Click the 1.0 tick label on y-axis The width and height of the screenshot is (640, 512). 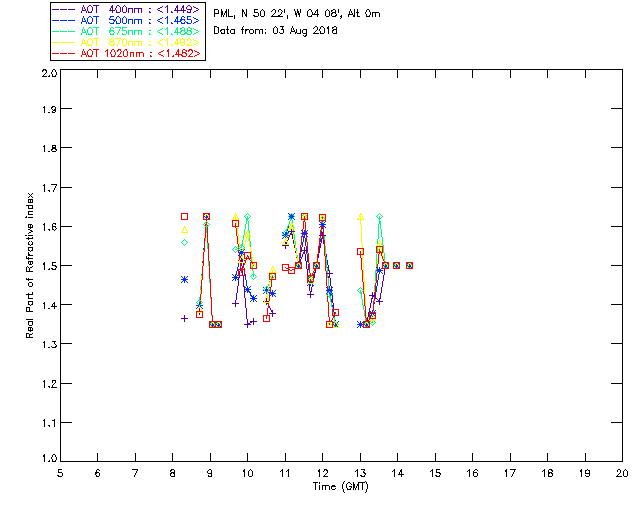pos(47,460)
